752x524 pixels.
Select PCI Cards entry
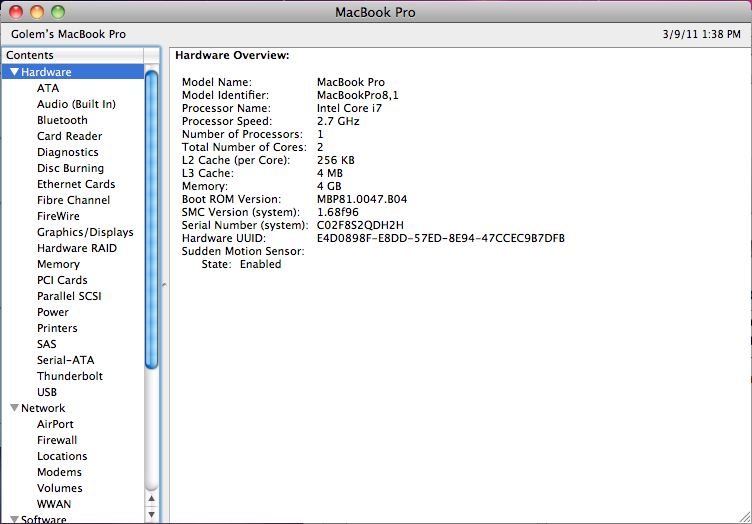click(62, 280)
